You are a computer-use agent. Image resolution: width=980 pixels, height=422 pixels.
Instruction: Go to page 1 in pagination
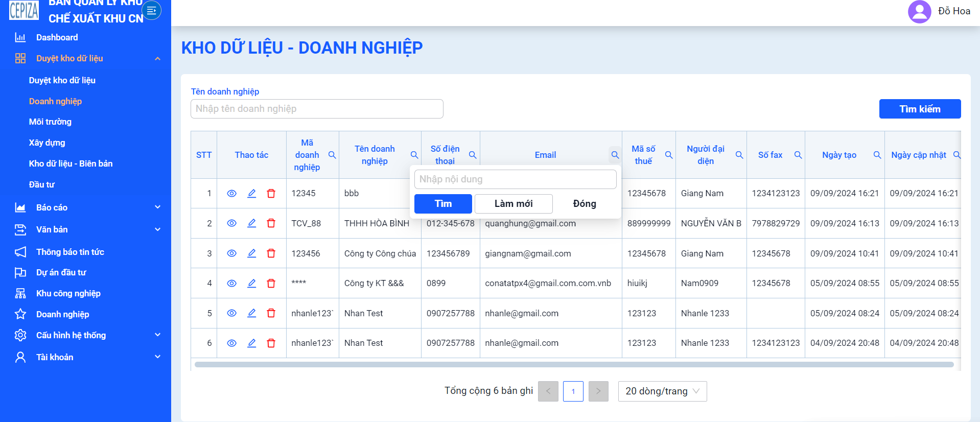[573, 391]
